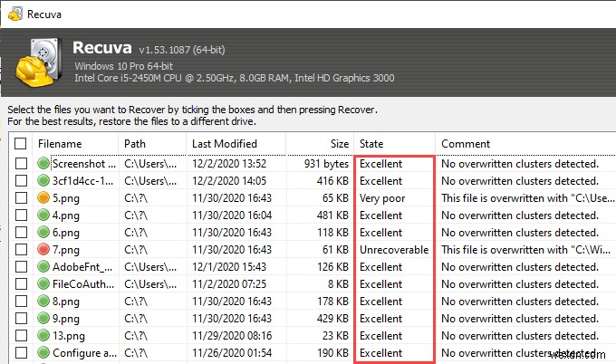Click green status icon of 13.png
This screenshot has height=364, width=616.
pyautogui.click(x=43, y=336)
